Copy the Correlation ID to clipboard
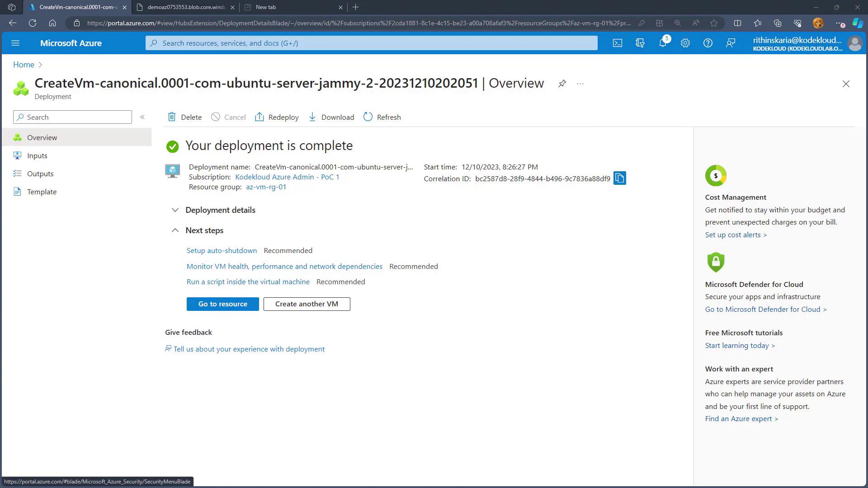The height and width of the screenshot is (488, 868). 619,178
